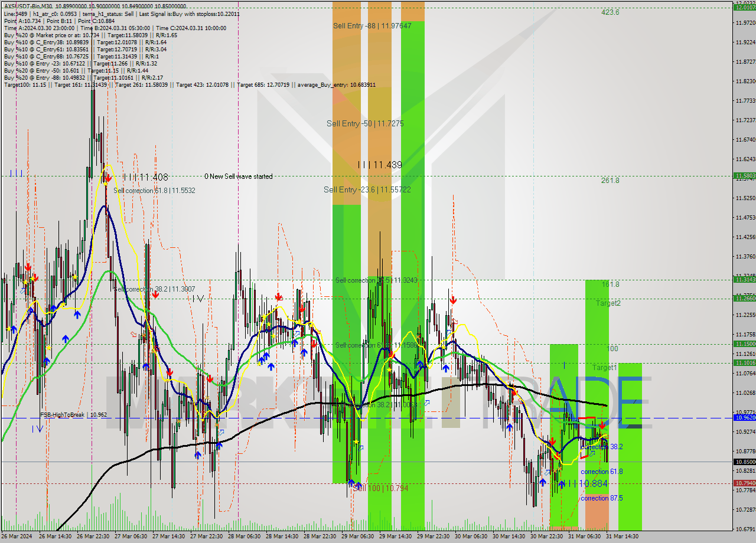Click the '261.8' Fibonacci level label
756x543 pixels.
[610, 180]
